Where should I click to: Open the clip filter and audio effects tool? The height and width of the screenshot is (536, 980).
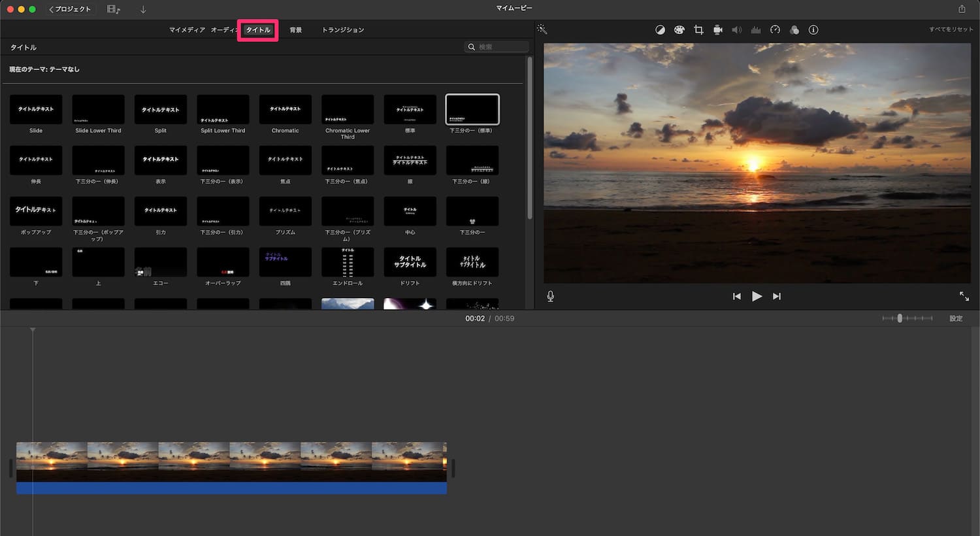(794, 30)
